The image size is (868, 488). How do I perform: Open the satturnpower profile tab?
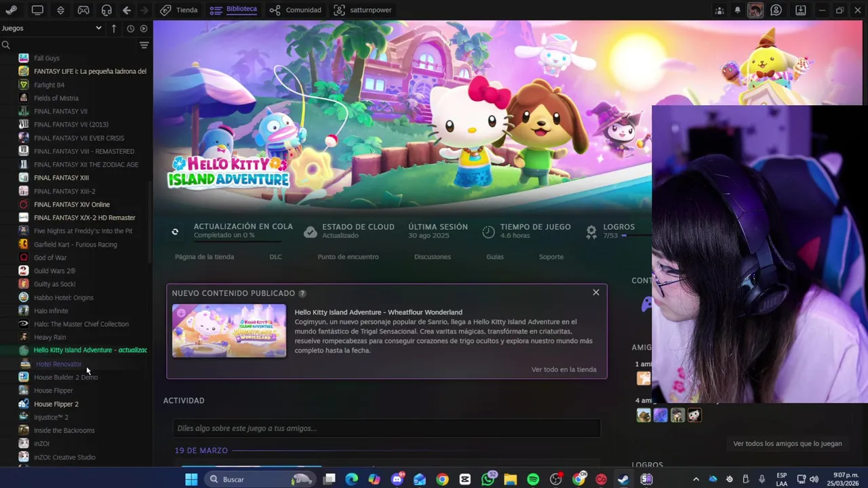[363, 10]
